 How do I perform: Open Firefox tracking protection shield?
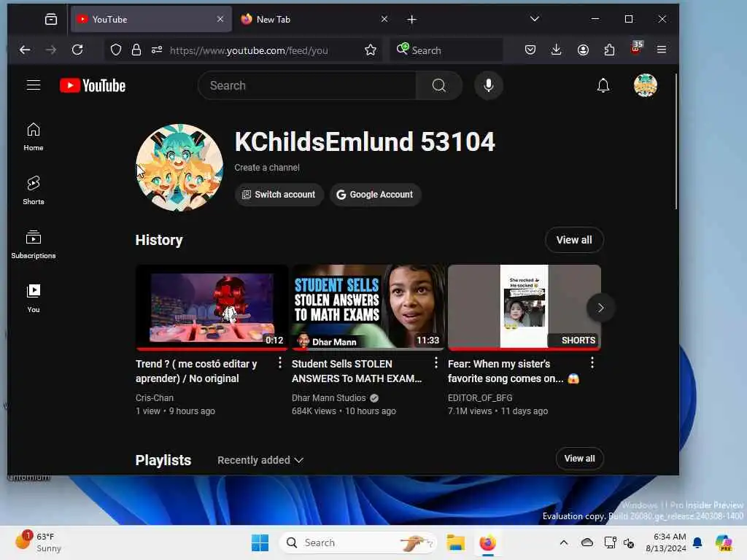pyautogui.click(x=116, y=50)
